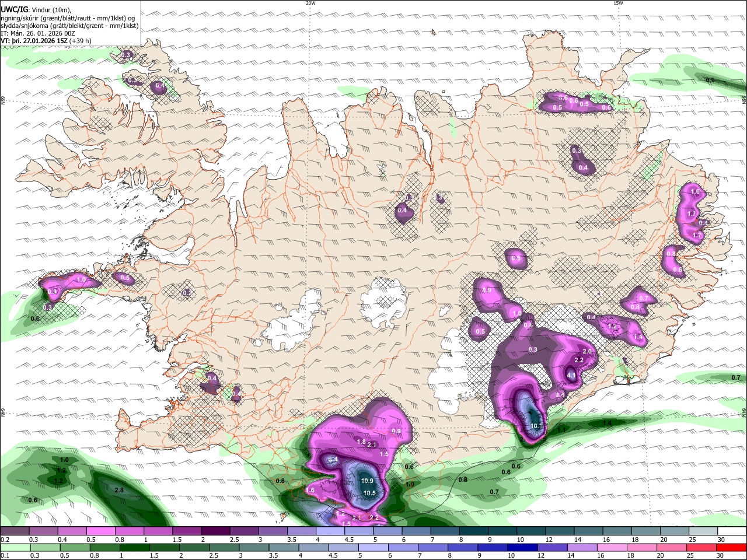Screen dimensions: 747x560
Task: Click the 2.8 value in green rain band
Action: (119, 491)
